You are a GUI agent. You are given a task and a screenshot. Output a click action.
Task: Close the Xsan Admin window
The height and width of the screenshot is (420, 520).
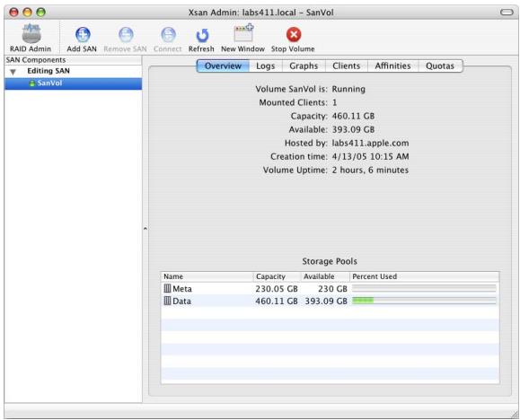coord(14,13)
